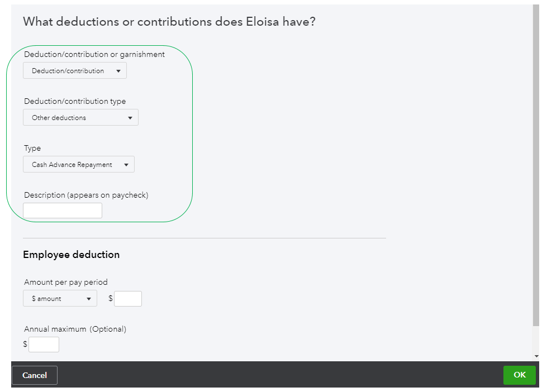The width and height of the screenshot is (547, 392).
Task: Click the Eloisa deductions question heading
Action: pos(169,22)
